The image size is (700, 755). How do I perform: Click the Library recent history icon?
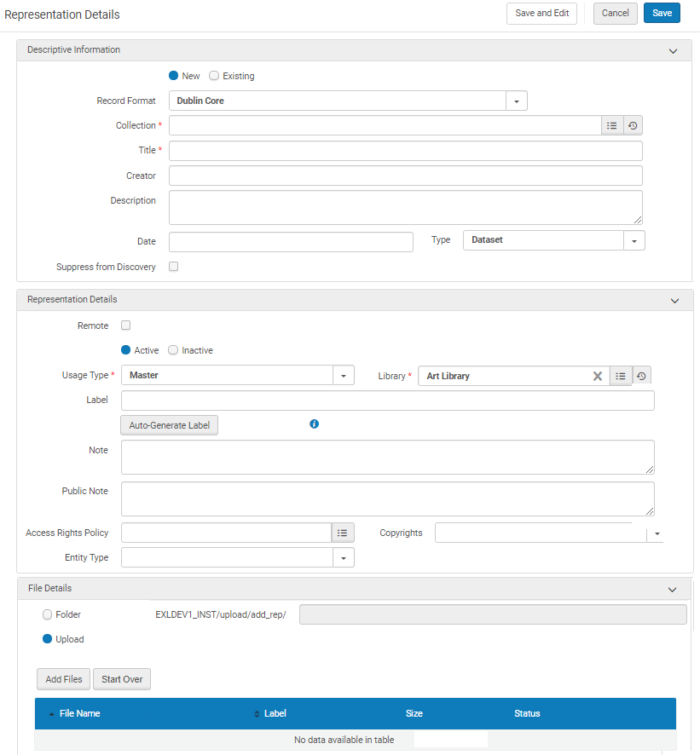coord(641,376)
